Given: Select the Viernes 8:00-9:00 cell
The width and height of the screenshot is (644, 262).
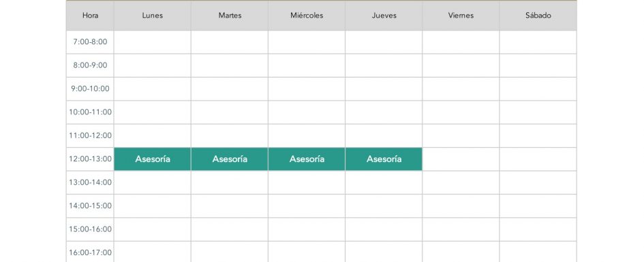Looking at the screenshot, I should coord(461,65).
